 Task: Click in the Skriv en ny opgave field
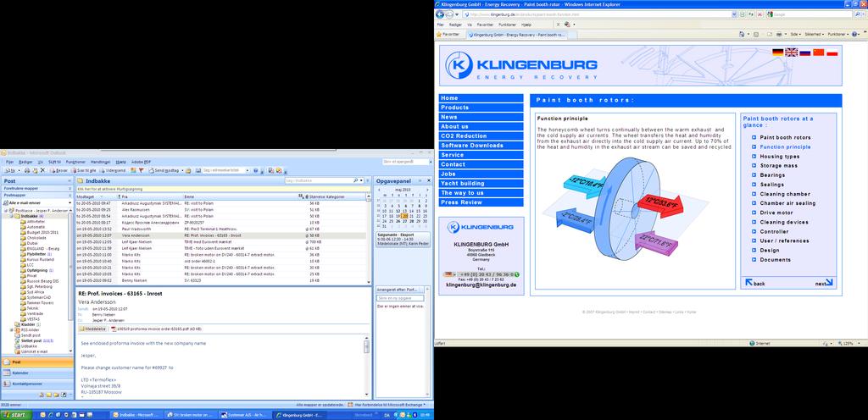402,298
